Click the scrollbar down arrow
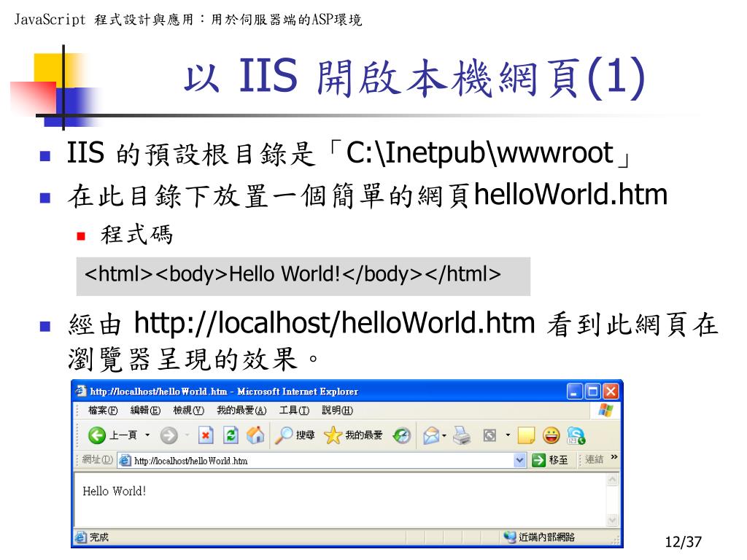 pyautogui.click(x=612, y=520)
